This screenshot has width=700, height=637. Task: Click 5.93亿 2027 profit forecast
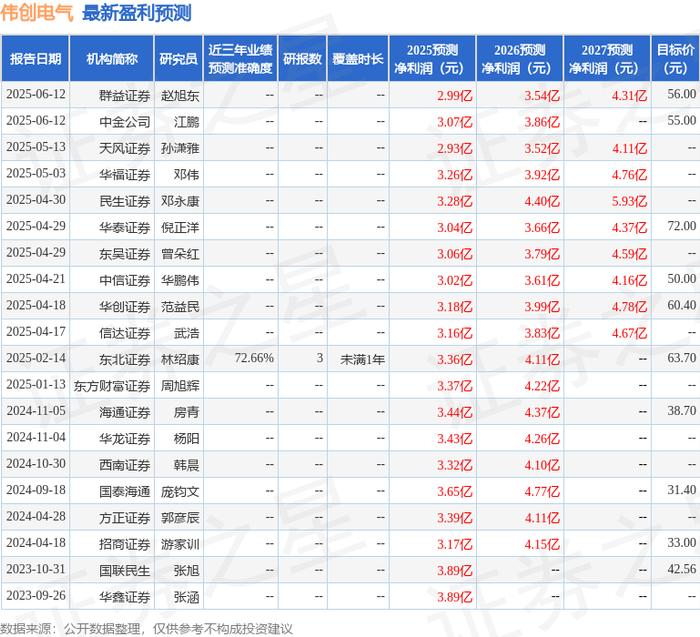coord(629,200)
